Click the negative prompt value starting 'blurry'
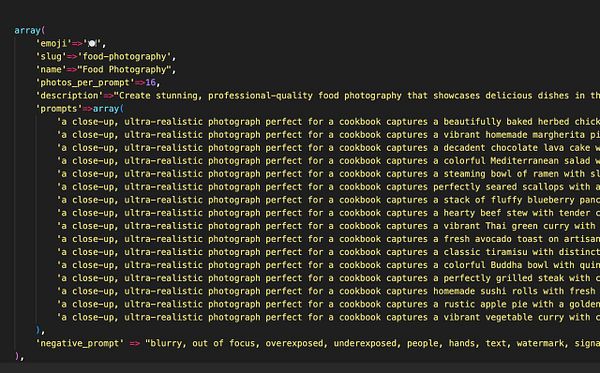The height and width of the screenshot is (373, 600). (372, 343)
